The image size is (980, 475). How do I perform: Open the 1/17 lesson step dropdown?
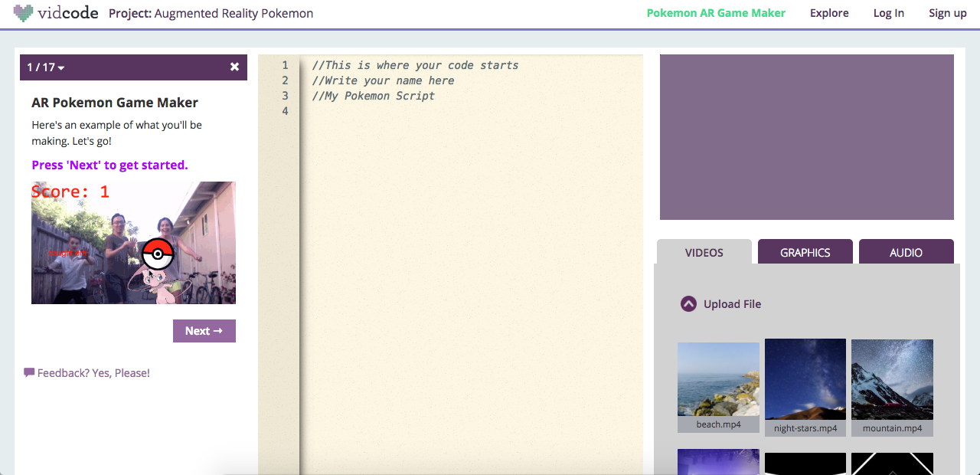point(44,67)
